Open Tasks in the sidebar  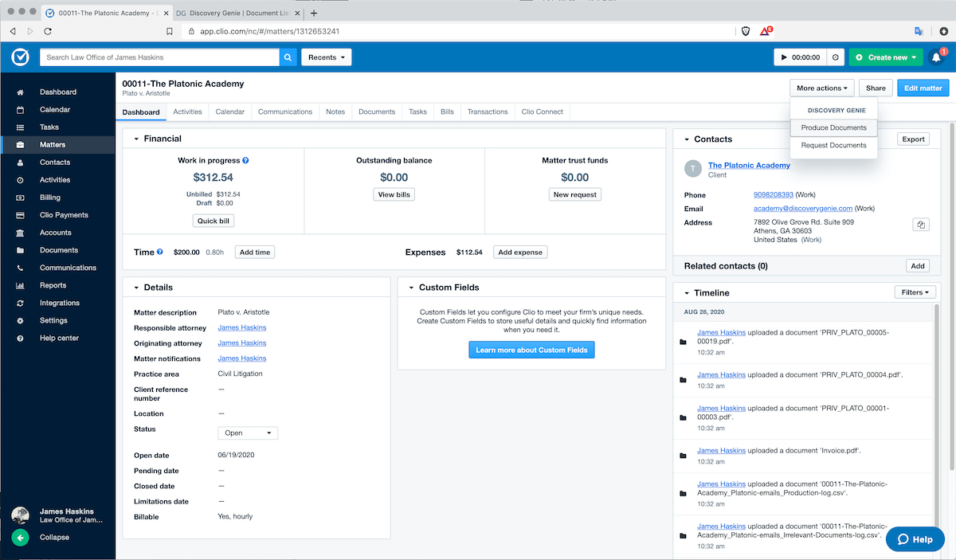pos(57,127)
